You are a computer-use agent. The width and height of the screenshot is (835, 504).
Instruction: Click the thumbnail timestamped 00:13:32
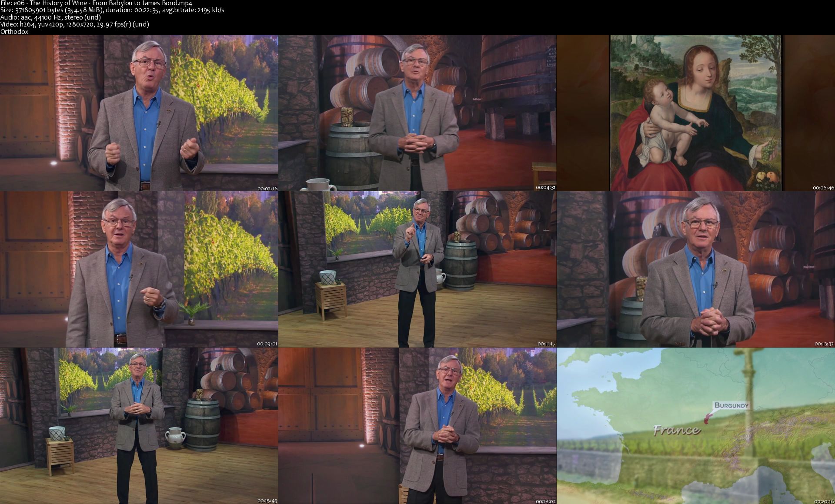[x=695, y=269]
